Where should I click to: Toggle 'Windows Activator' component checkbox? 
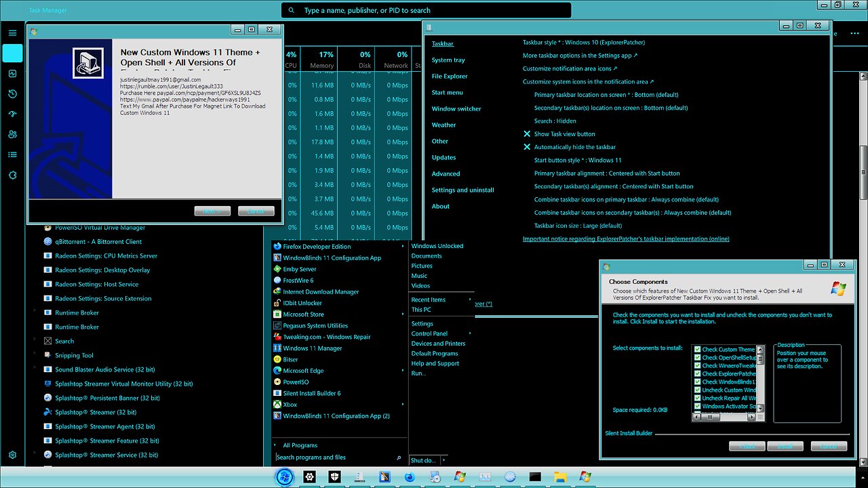point(697,407)
